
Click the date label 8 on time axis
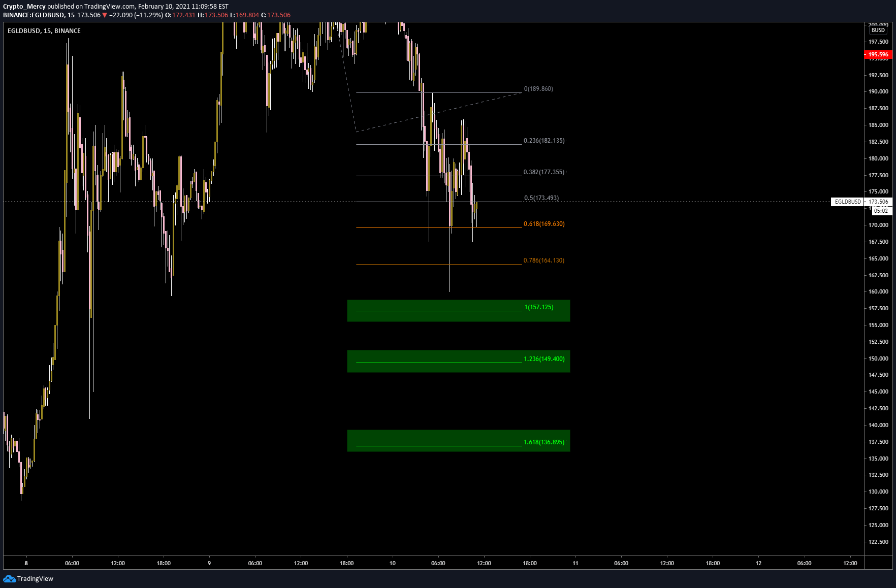(26, 563)
